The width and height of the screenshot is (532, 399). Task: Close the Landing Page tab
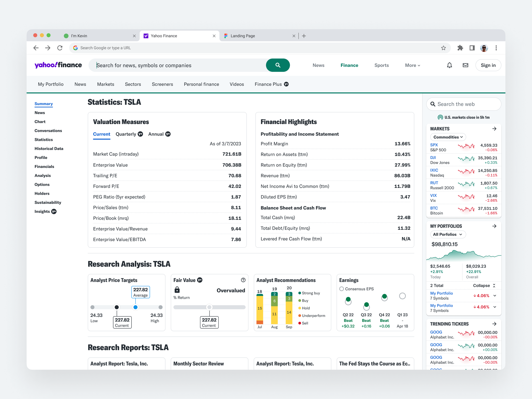click(x=294, y=36)
